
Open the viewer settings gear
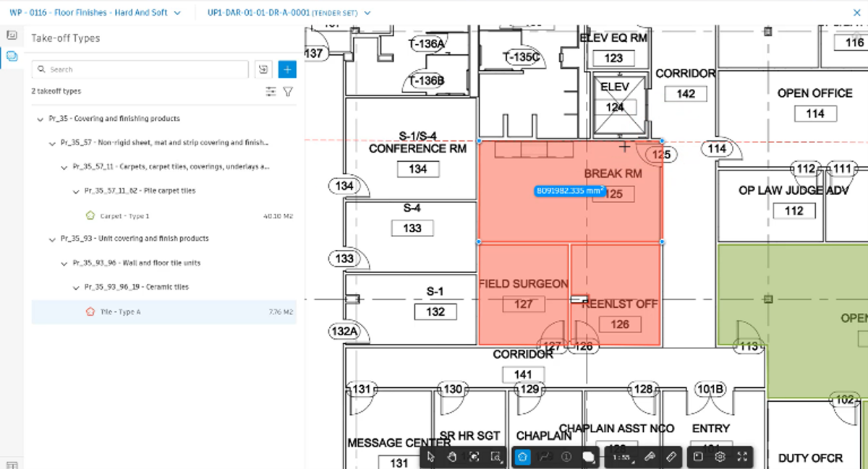point(719,457)
